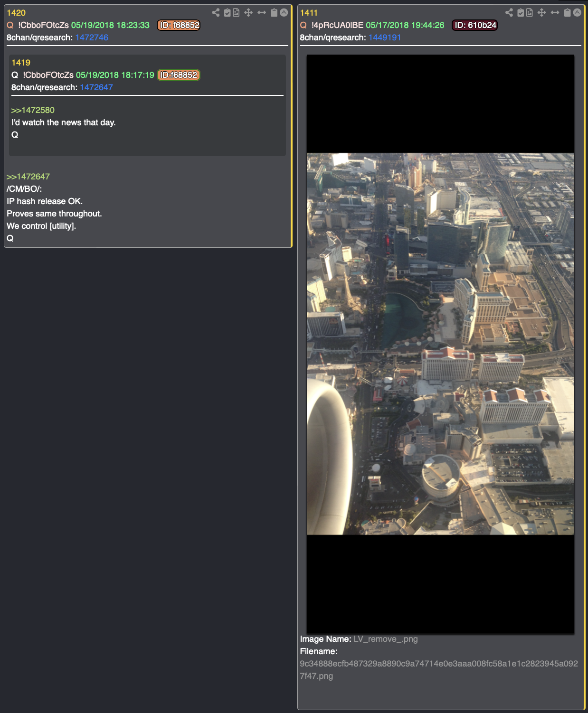
Task: Collapse post 1411 with the round arrow button
Action: 577,13
